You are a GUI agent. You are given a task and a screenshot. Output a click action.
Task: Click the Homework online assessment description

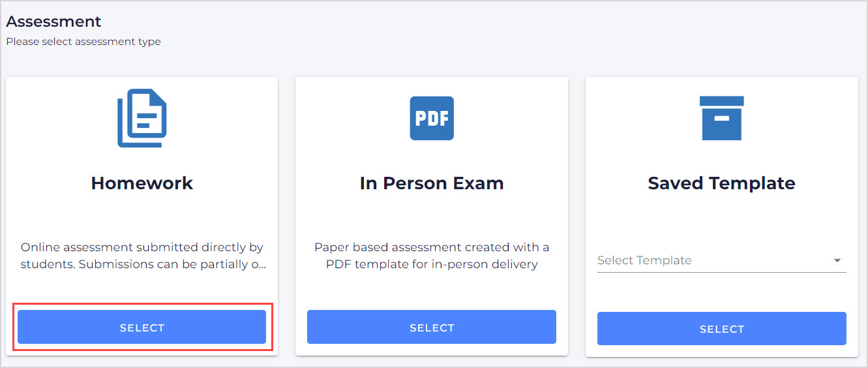tap(142, 256)
